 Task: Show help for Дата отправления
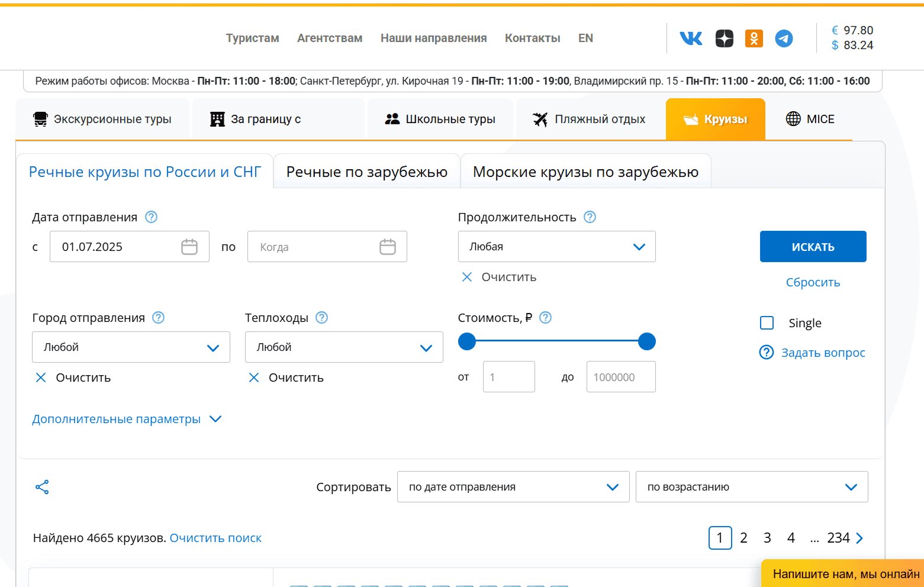click(152, 217)
